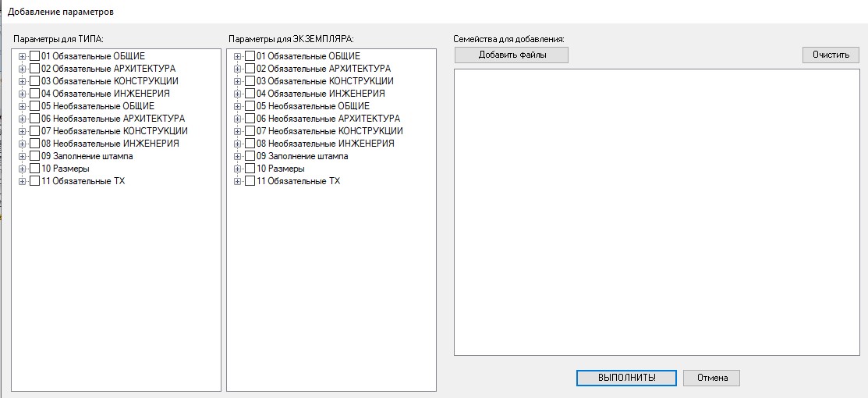Check '02 Обязательные АРХИТЕКТУРА' in TYPE parameters
This screenshot has width=868, height=398.
[34, 69]
